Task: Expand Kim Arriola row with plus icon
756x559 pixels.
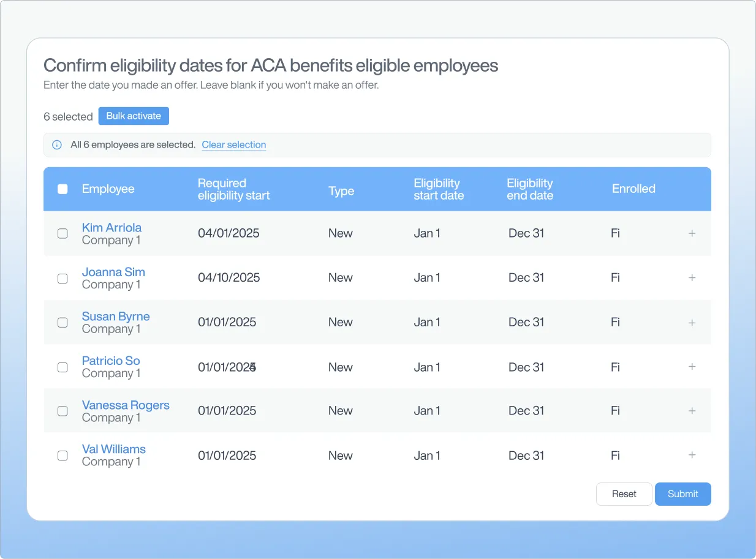Action: (x=692, y=233)
